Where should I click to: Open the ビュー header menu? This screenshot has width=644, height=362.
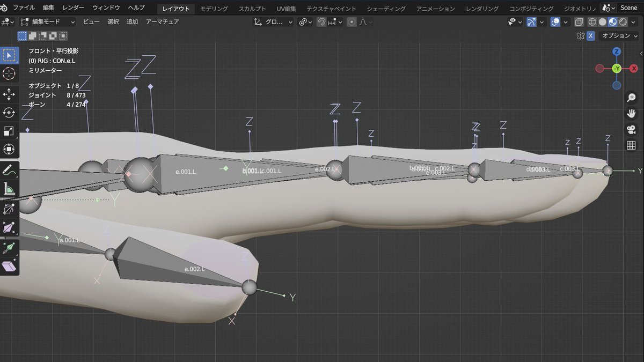[x=91, y=22]
